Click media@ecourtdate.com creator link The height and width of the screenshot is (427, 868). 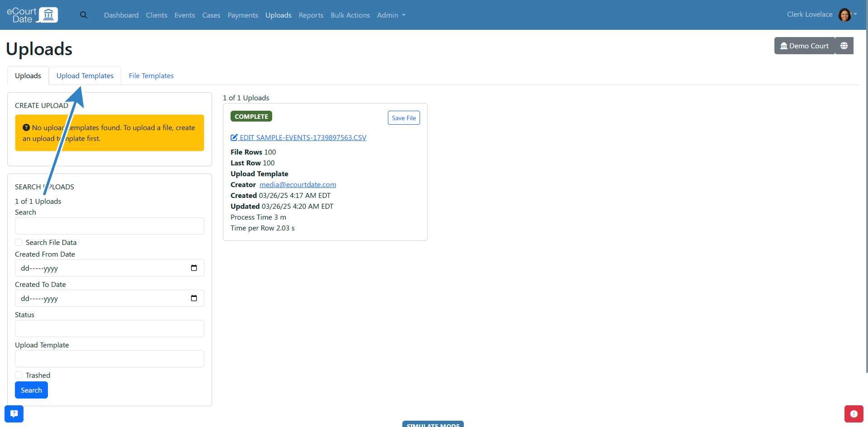[297, 184]
